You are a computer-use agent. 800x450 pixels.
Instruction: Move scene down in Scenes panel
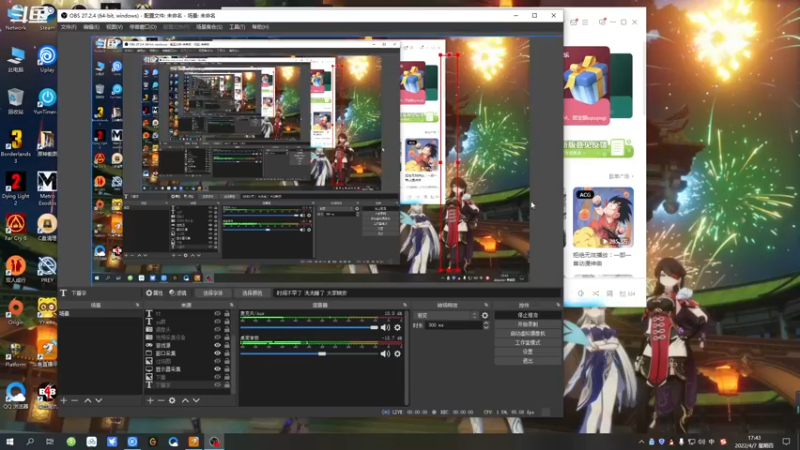pyautogui.click(x=98, y=401)
